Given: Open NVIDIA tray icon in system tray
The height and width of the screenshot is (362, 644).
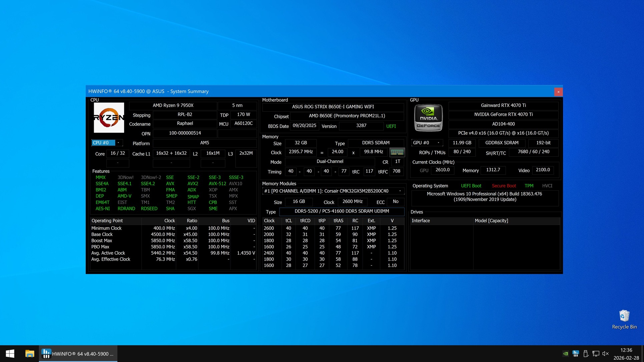Looking at the screenshot, I should click(565, 354).
